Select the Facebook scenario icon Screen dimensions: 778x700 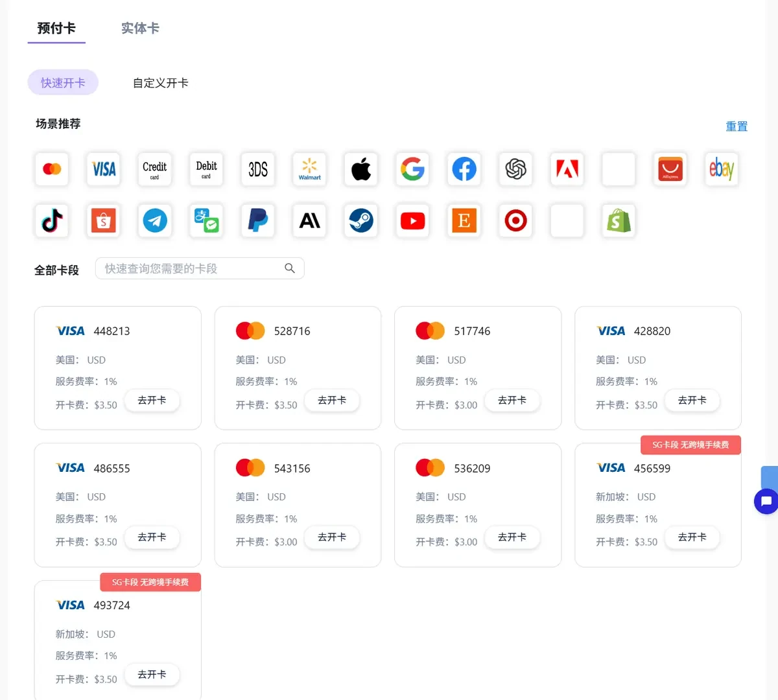tap(464, 169)
